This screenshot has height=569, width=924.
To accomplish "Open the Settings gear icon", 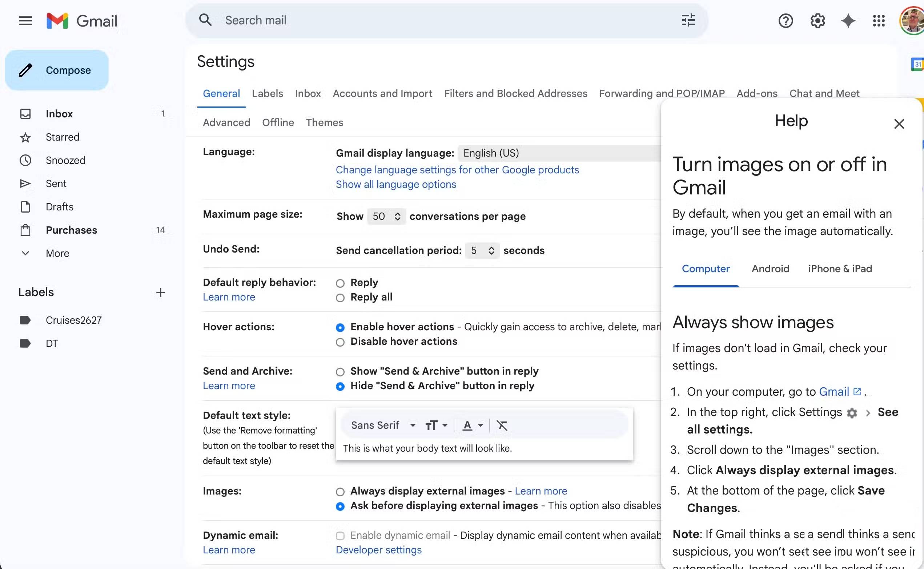I will coord(817,21).
